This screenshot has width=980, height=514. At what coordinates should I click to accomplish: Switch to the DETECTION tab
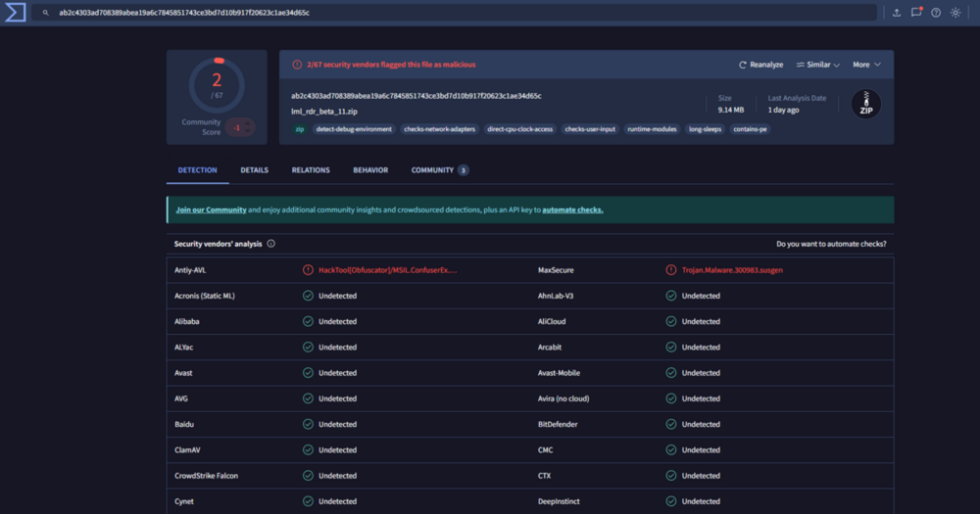point(198,170)
